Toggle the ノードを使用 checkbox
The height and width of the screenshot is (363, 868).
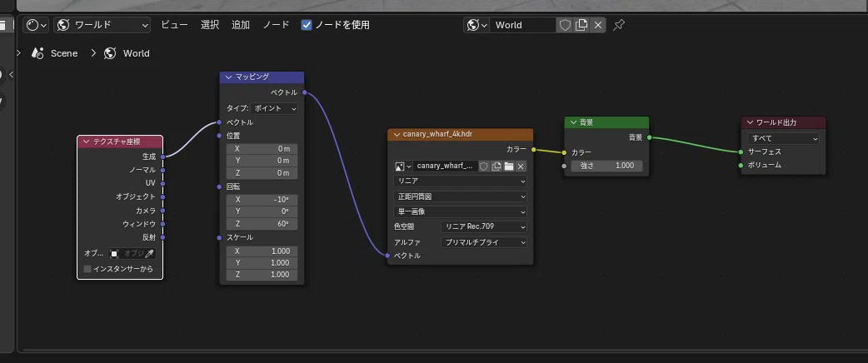307,25
